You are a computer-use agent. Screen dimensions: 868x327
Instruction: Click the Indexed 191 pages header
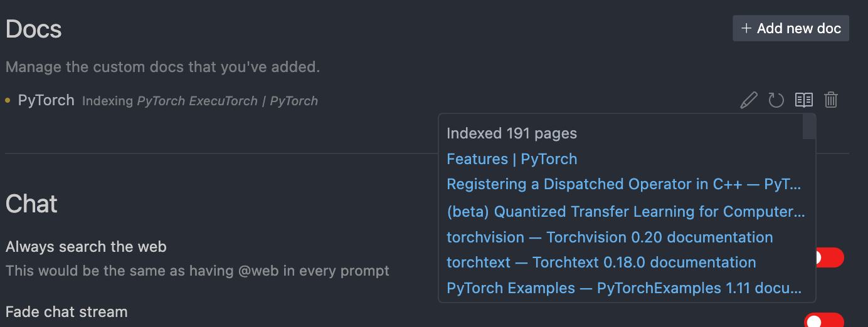pyautogui.click(x=512, y=133)
